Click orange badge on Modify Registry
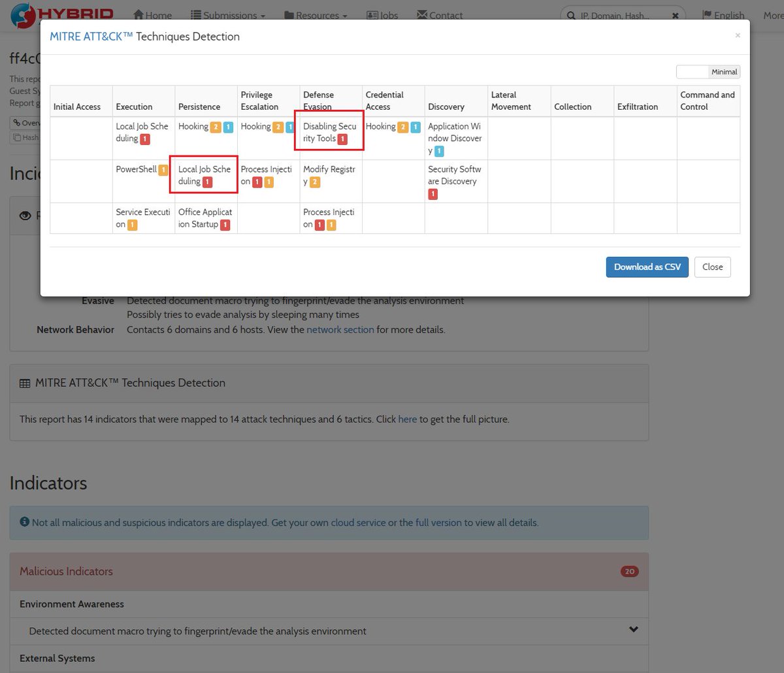784x673 pixels. (x=314, y=182)
